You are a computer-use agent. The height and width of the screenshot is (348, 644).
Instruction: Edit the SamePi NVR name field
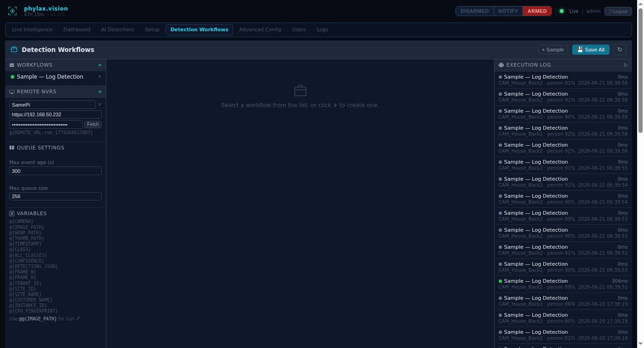(x=52, y=105)
